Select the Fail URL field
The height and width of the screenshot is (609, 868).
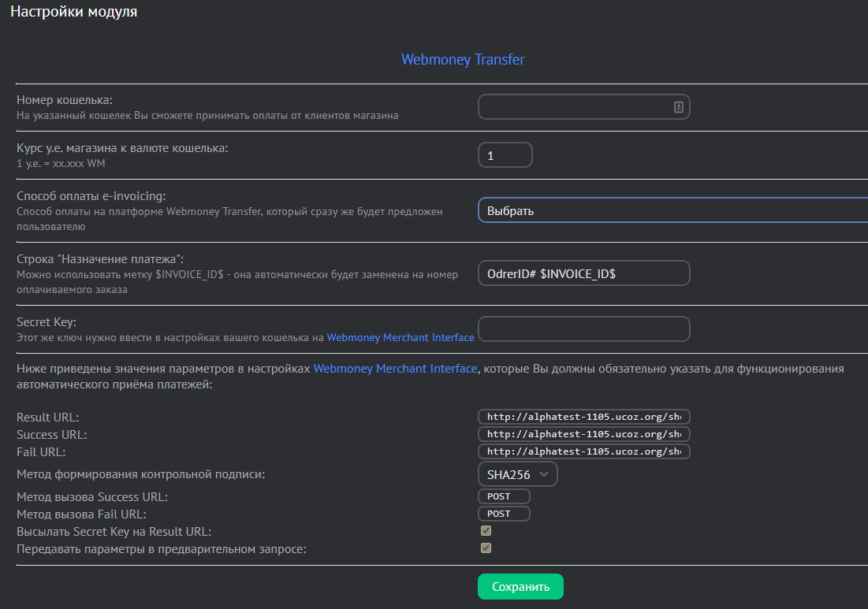tap(583, 451)
